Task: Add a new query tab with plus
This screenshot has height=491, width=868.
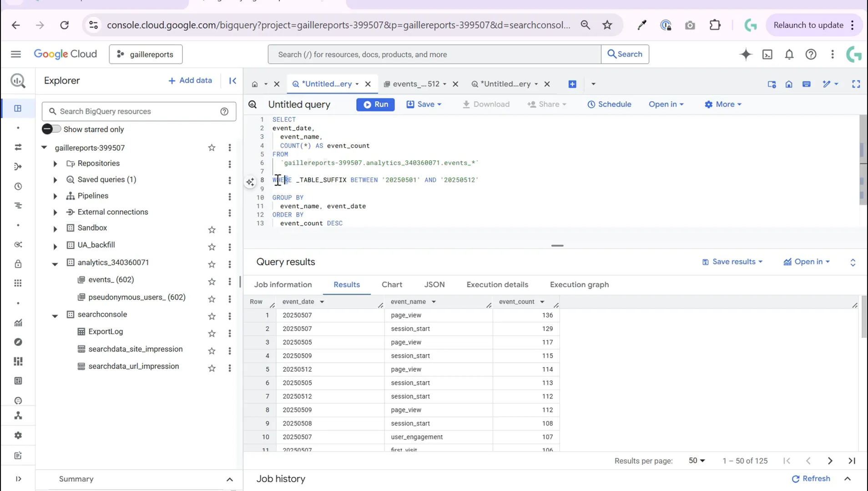Action: 572,84
